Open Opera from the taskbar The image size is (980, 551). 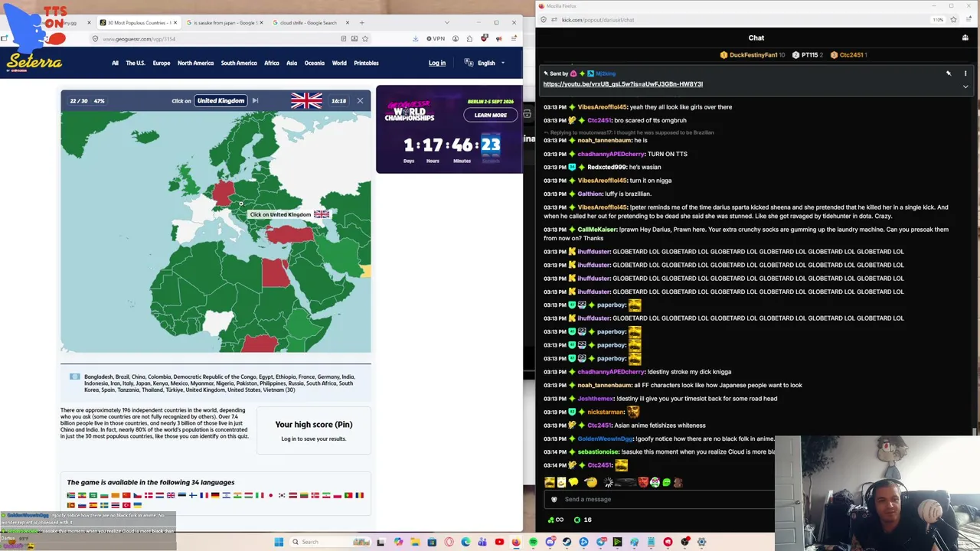pyautogui.click(x=449, y=542)
